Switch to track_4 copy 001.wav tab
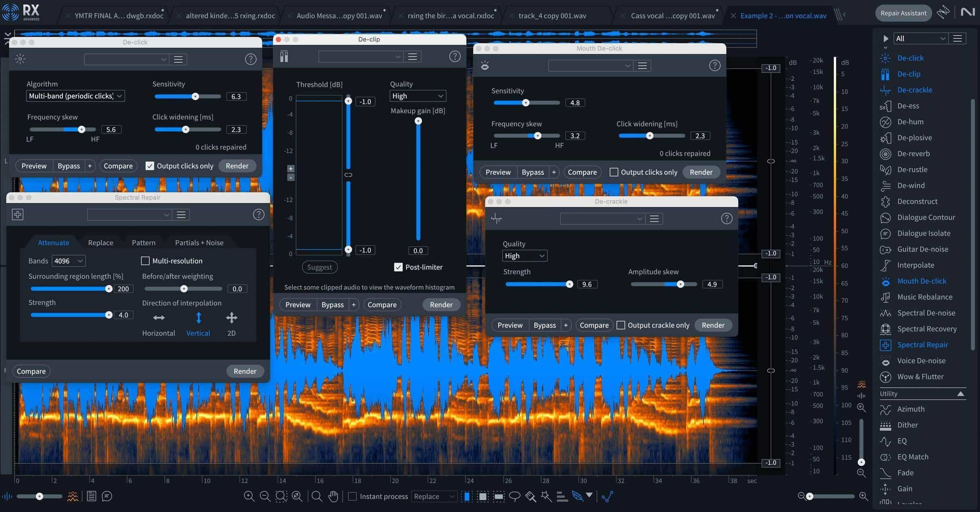The width and height of the screenshot is (980, 512). coord(552,16)
